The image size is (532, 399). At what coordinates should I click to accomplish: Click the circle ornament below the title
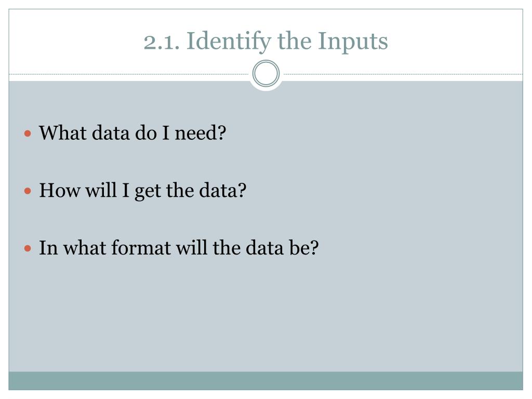point(266,74)
